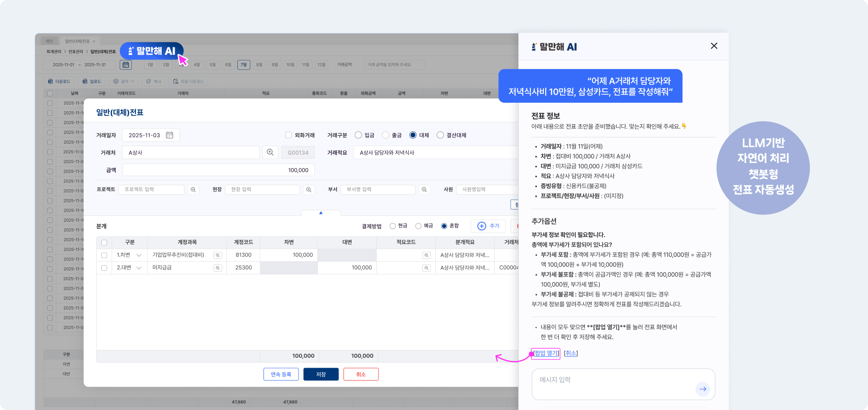Viewport: 868px width, 410px height.
Task: Open 적요코드 lookup in the 2.대변 row
Action: tap(426, 268)
